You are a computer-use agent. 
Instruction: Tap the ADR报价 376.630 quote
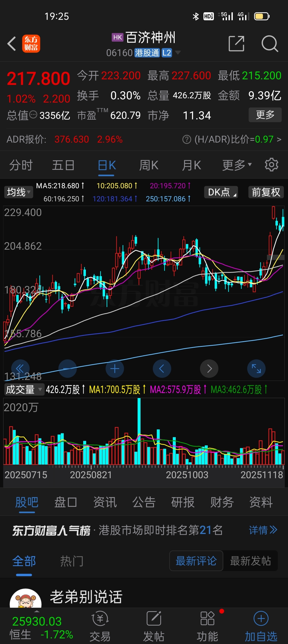(71, 139)
